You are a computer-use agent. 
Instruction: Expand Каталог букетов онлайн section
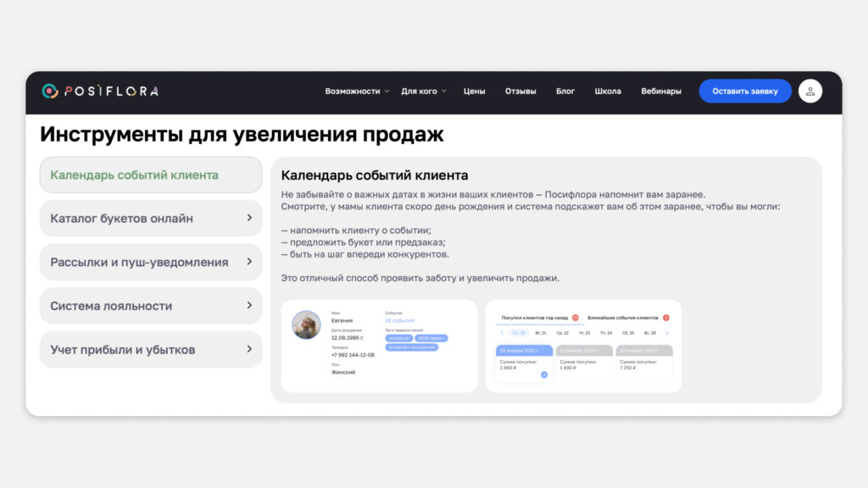click(151, 219)
